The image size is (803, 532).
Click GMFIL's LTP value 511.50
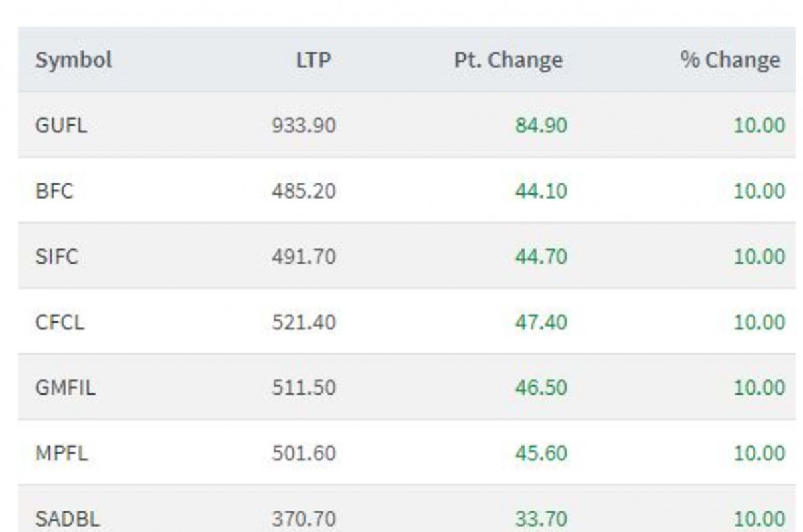tap(303, 387)
